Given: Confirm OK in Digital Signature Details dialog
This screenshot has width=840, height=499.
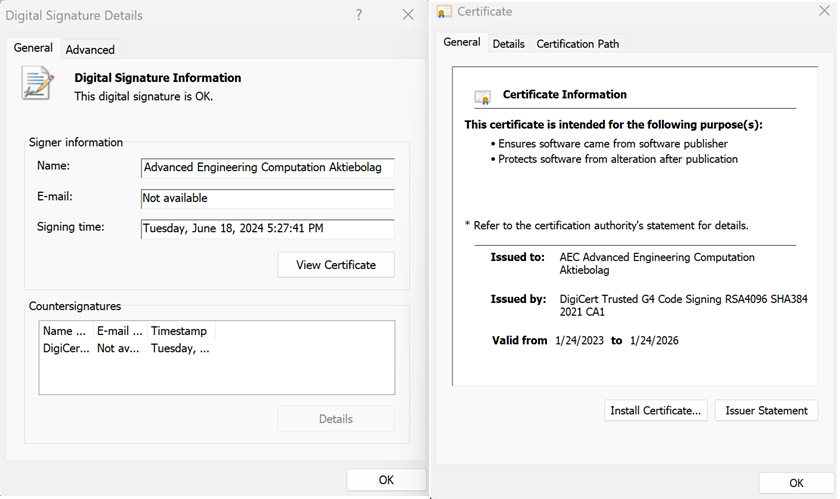Looking at the screenshot, I should coord(386,480).
